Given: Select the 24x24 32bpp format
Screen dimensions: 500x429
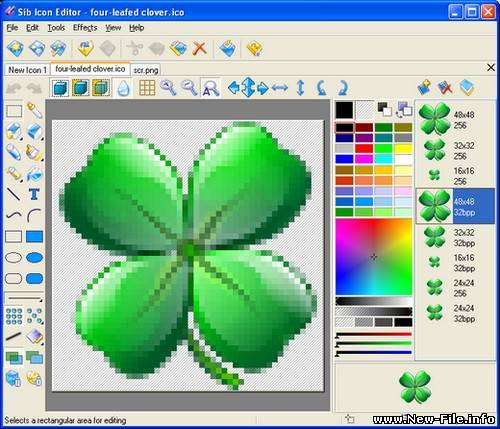Looking at the screenshot, I should (x=454, y=313).
